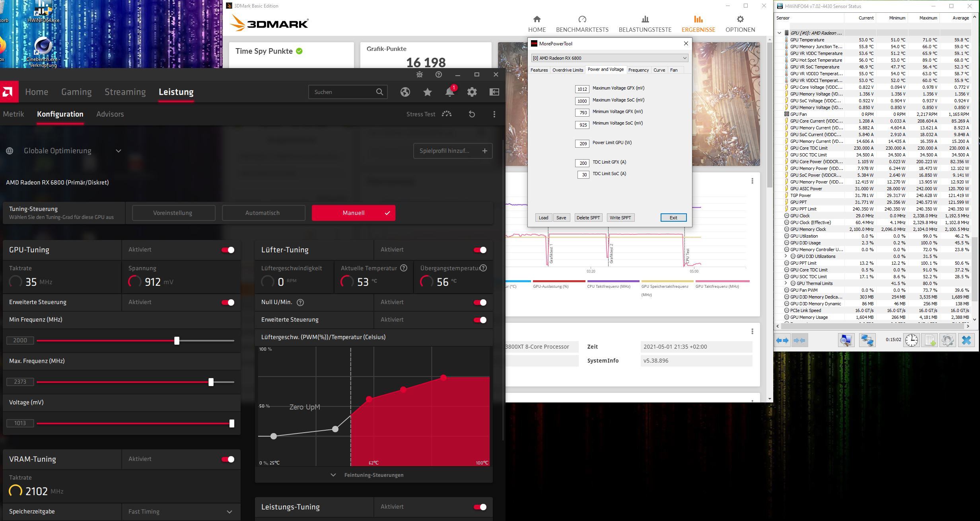Switch to the Frequency tab in MorePowerTool
The image size is (980, 521).
point(638,70)
